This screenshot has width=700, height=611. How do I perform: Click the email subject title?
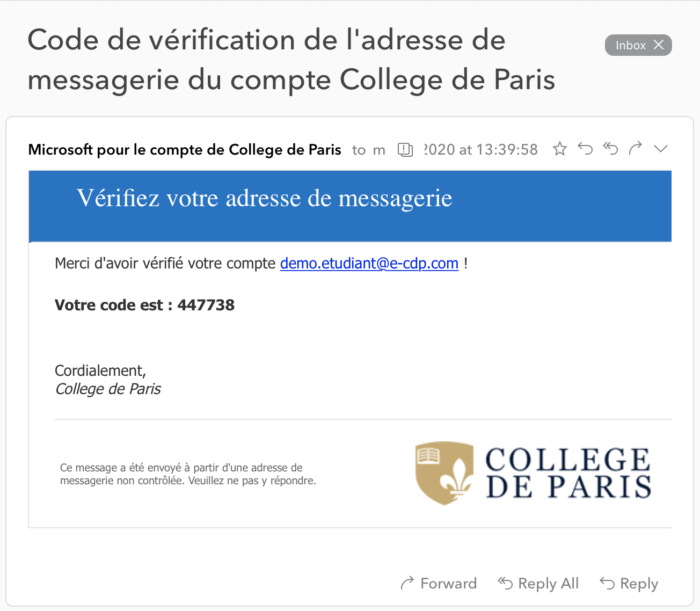[x=291, y=60]
